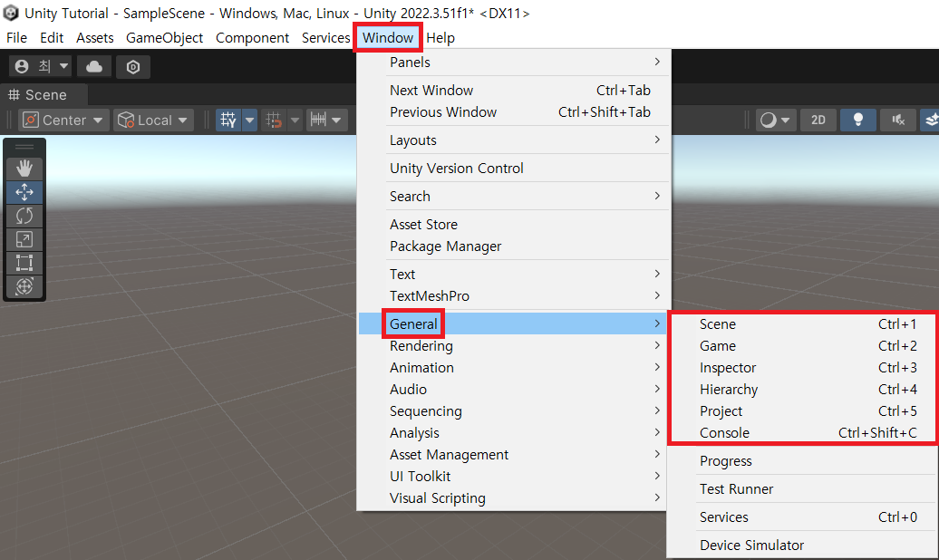Expand the Layouts submenu
Image resolution: width=939 pixels, height=560 pixels.
(513, 140)
